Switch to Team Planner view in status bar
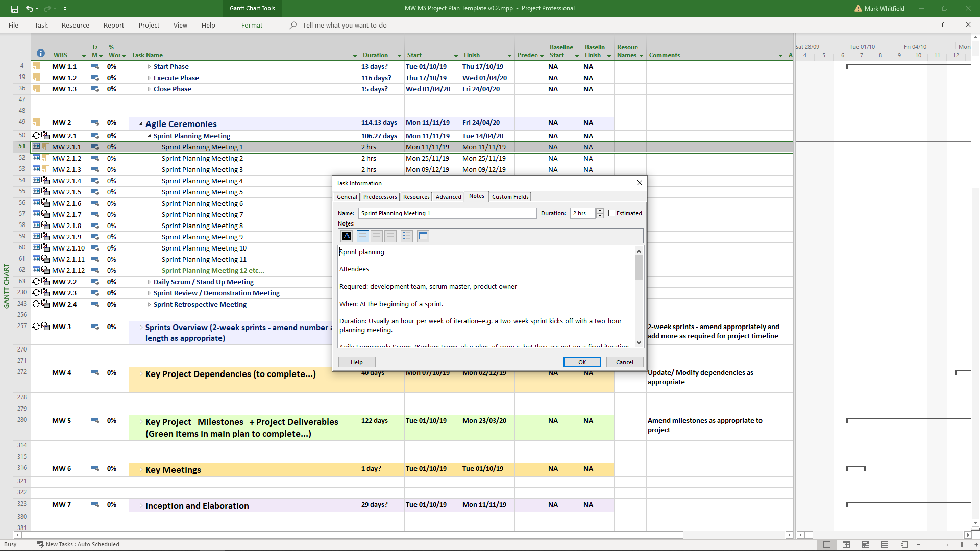 point(866,544)
